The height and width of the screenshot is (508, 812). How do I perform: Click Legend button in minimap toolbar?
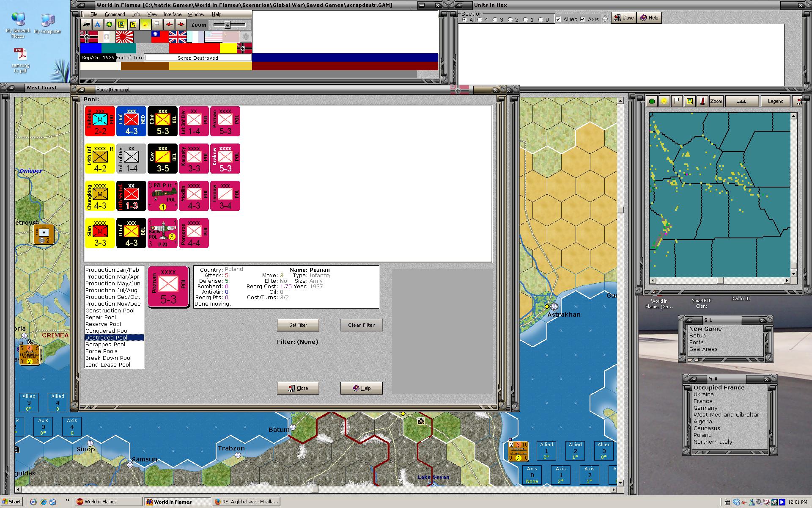tap(776, 101)
